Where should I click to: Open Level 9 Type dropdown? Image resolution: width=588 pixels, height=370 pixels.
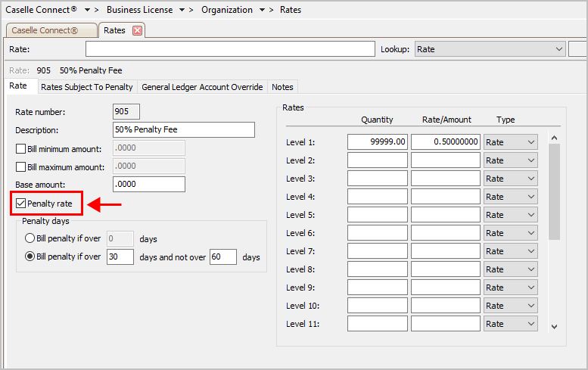pyautogui.click(x=510, y=288)
